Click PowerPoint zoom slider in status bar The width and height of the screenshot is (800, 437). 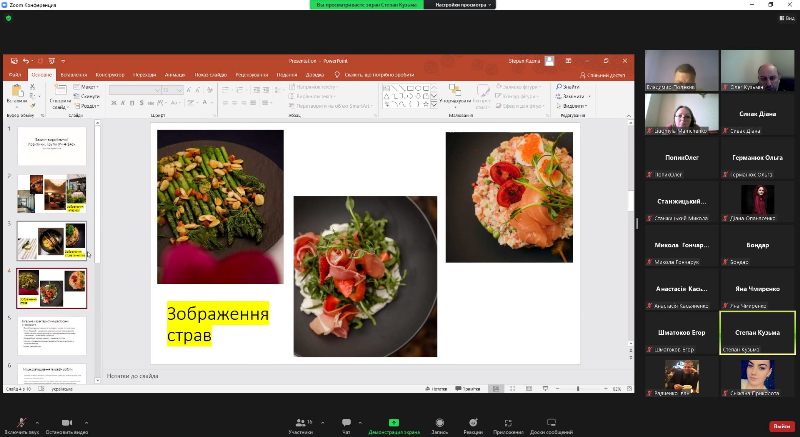click(577, 388)
